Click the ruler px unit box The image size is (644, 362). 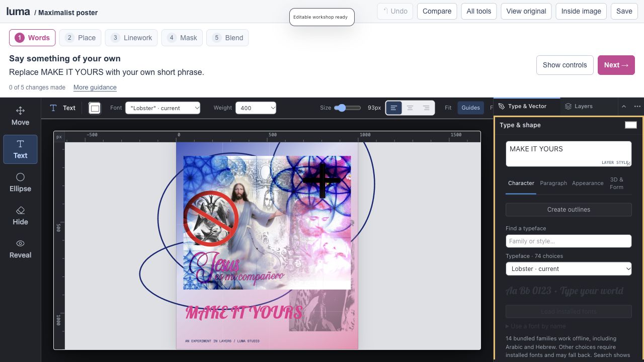[59, 137]
